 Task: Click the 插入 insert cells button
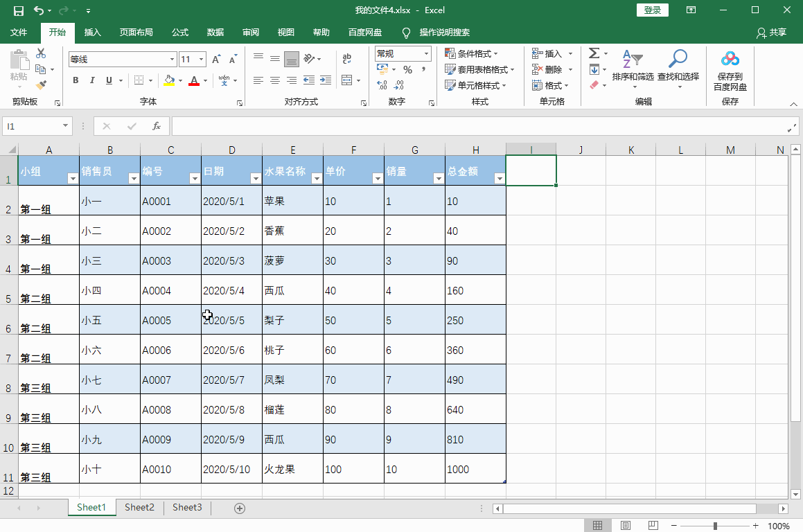[x=547, y=54]
